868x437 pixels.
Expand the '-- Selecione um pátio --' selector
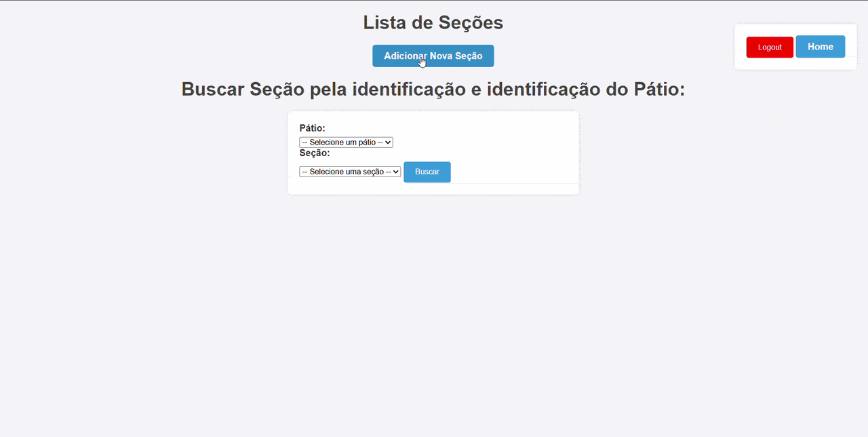pyautogui.click(x=346, y=142)
